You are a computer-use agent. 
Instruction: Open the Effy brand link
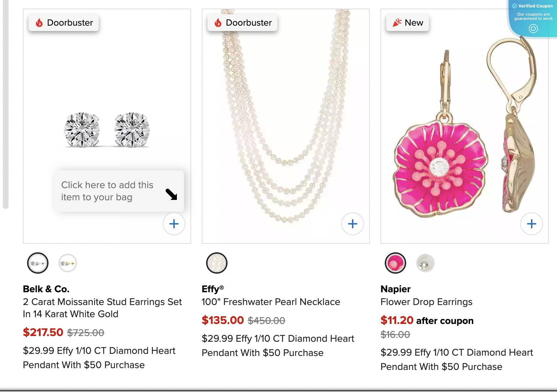[x=212, y=289]
